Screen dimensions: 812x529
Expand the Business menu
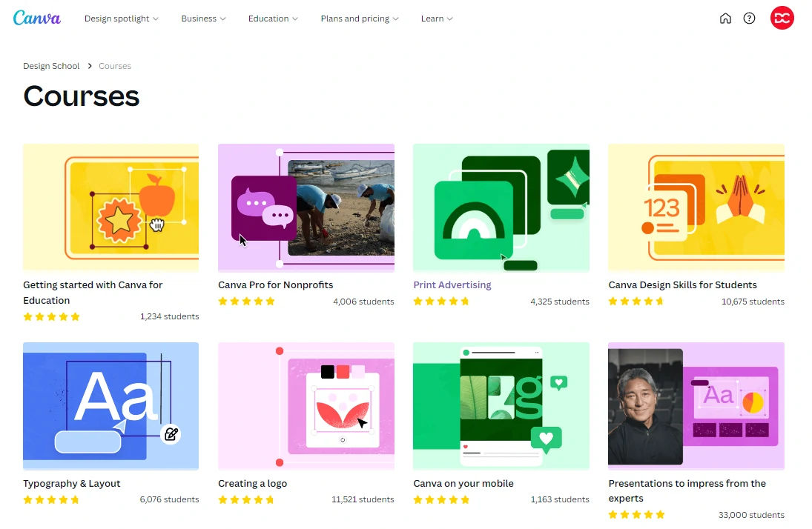pos(203,19)
